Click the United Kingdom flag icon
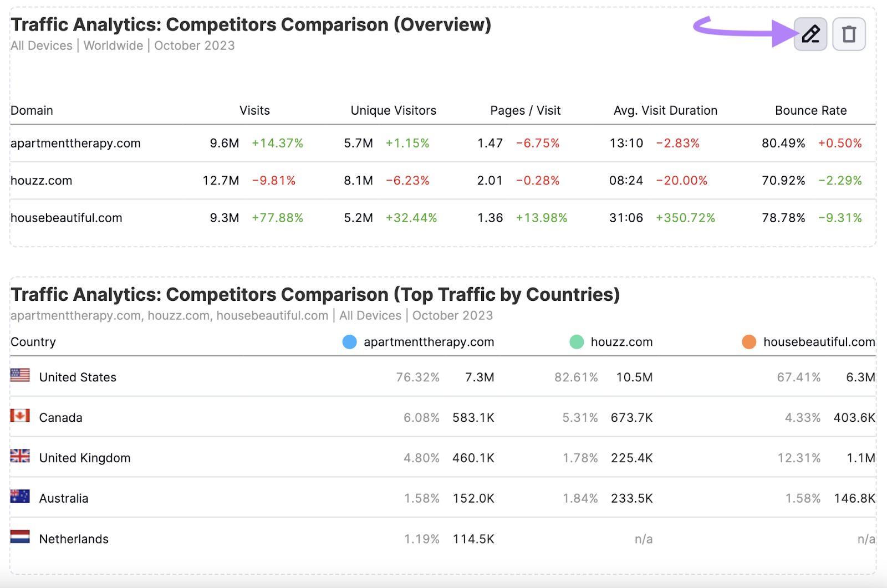 (x=19, y=456)
